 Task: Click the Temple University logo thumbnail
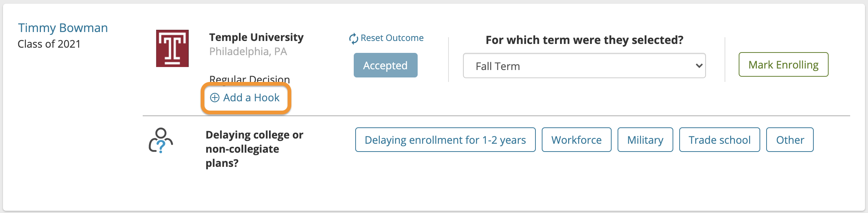[x=172, y=48]
